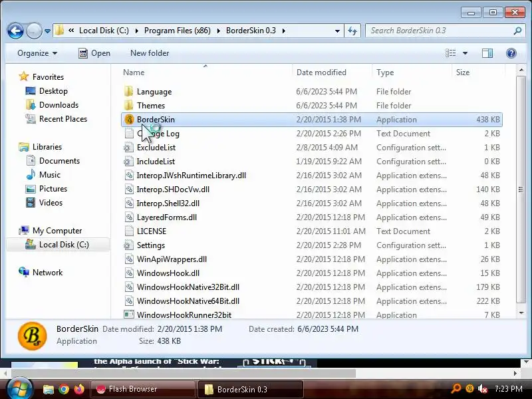Screen dimensions: 532x399
Task: Select WinApiWrappers.dll file icon
Action: (129, 259)
